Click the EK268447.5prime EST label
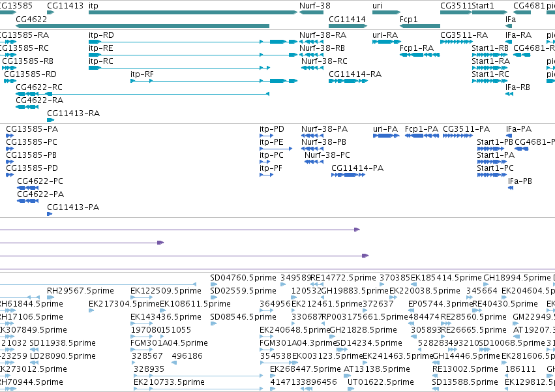Viewport: 555px width, 392px height. (x=305, y=369)
